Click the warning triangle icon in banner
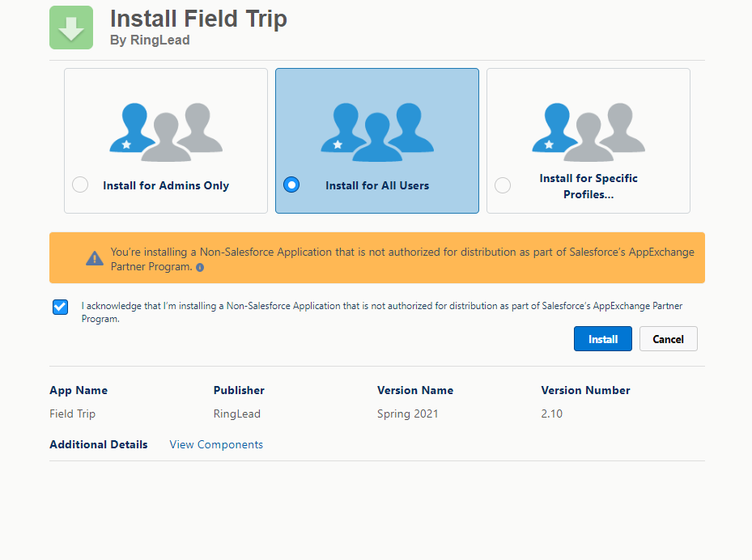 pos(95,258)
